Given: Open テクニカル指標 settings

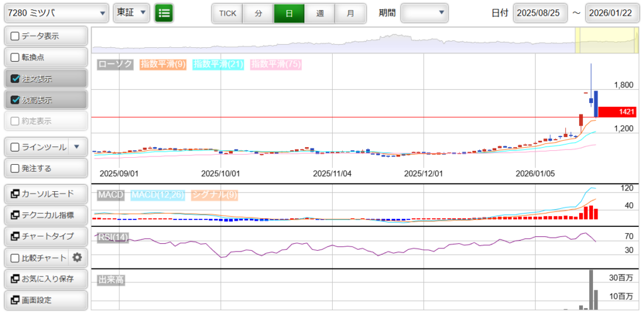Looking at the screenshot, I should point(45,215).
